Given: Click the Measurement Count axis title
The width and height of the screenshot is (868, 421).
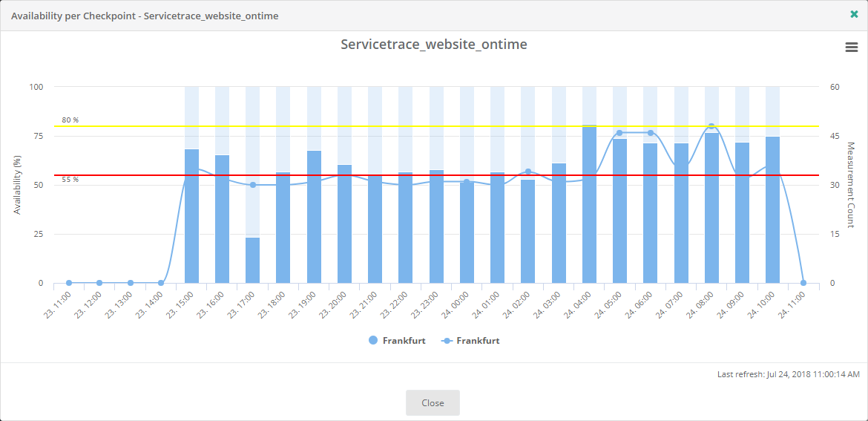Looking at the screenshot, I should click(851, 184).
